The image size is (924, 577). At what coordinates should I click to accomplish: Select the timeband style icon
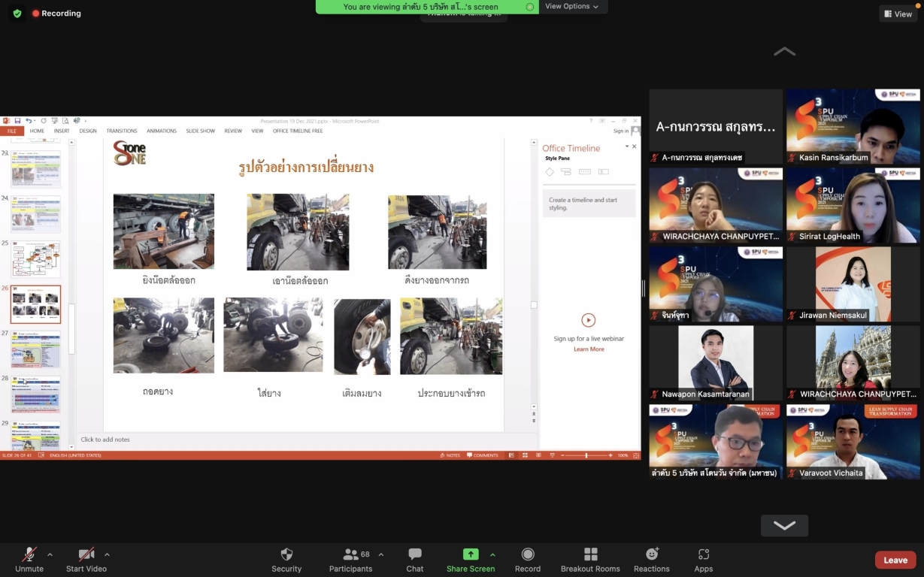pos(585,172)
